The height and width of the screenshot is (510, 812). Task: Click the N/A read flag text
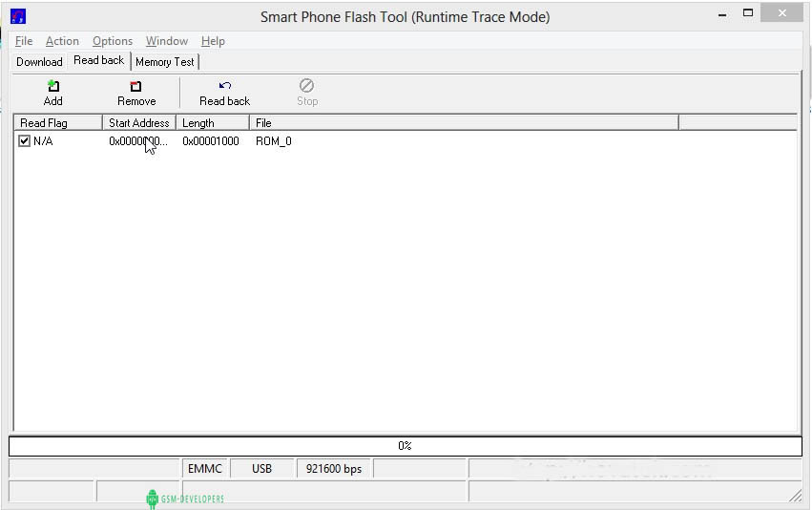click(x=43, y=141)
